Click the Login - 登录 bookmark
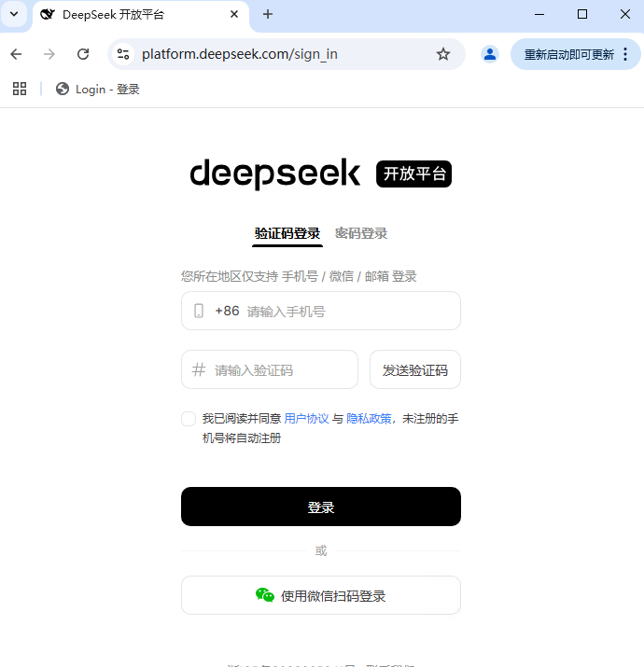 (98, 90)
